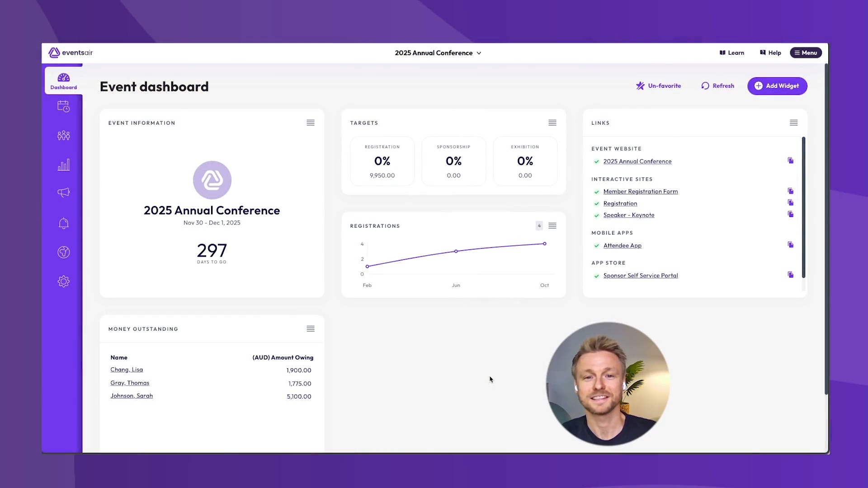Viewport: 868px width, 488px height.
Task: Click the Event dashboard heading
Action: coord(154,87)
